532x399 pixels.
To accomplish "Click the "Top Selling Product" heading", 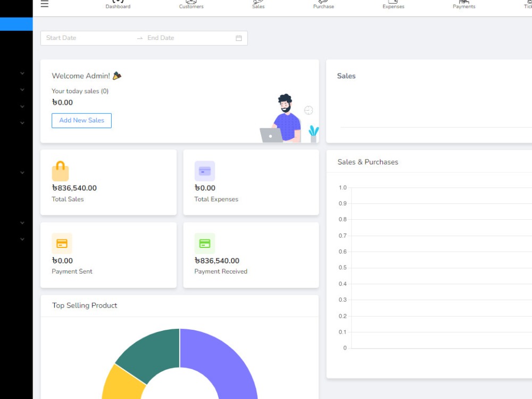I will click(85, 305).
